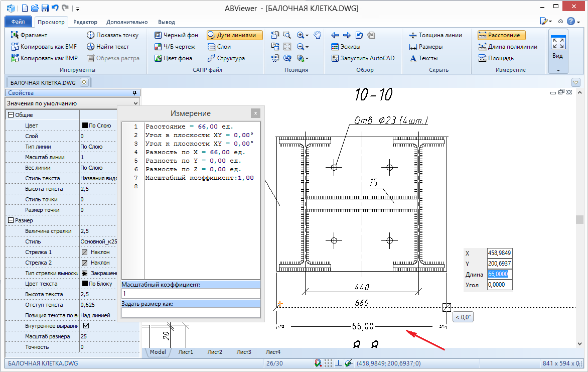Click the Слои layers icon
Image resolution: width=588 pixels, height=372 pixels.
coord(219,47)
